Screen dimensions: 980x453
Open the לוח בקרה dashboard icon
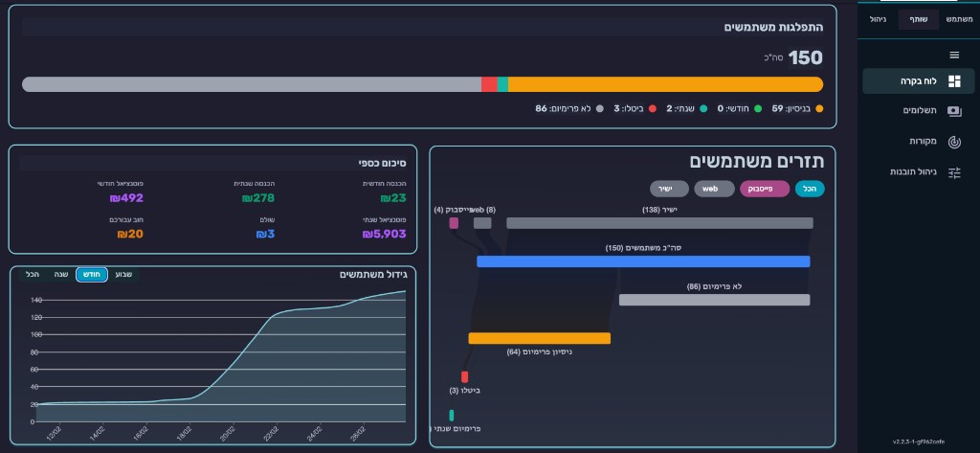point(953,81)
